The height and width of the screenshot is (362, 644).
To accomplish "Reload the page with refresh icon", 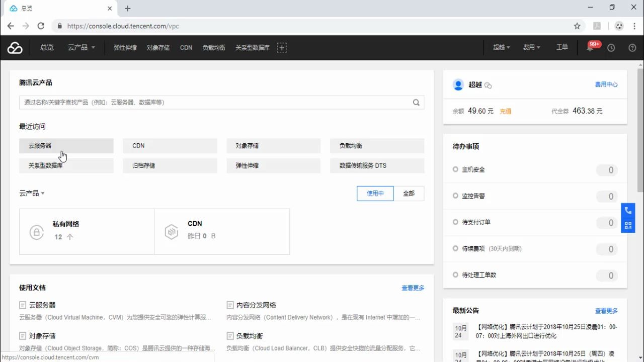I will pyautogui.click(x=41, y=26).
